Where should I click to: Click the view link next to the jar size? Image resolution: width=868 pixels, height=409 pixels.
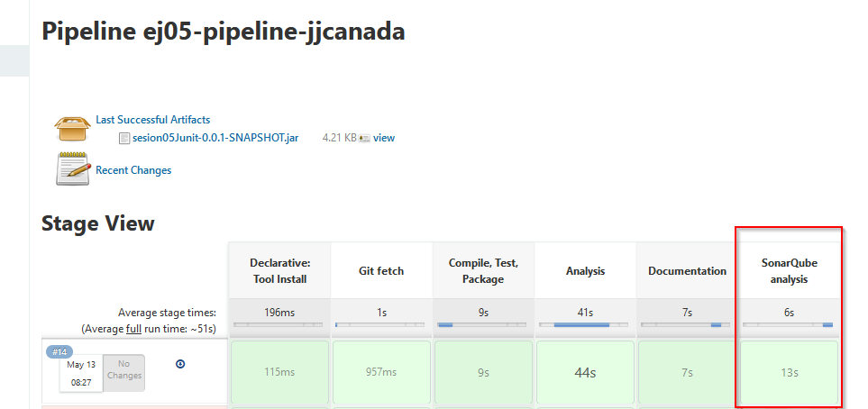click(x=384, y=138)
